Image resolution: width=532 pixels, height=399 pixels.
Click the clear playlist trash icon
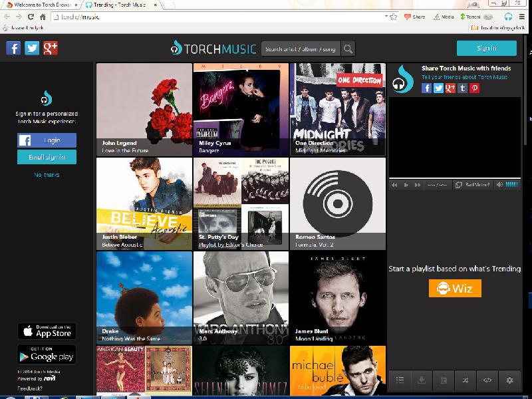click(444, 380)
